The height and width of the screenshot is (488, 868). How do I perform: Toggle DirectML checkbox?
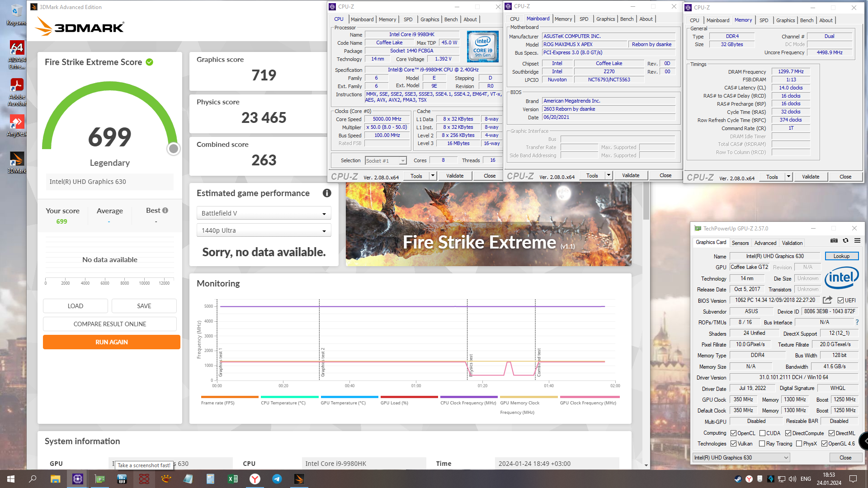click(831, 433)
